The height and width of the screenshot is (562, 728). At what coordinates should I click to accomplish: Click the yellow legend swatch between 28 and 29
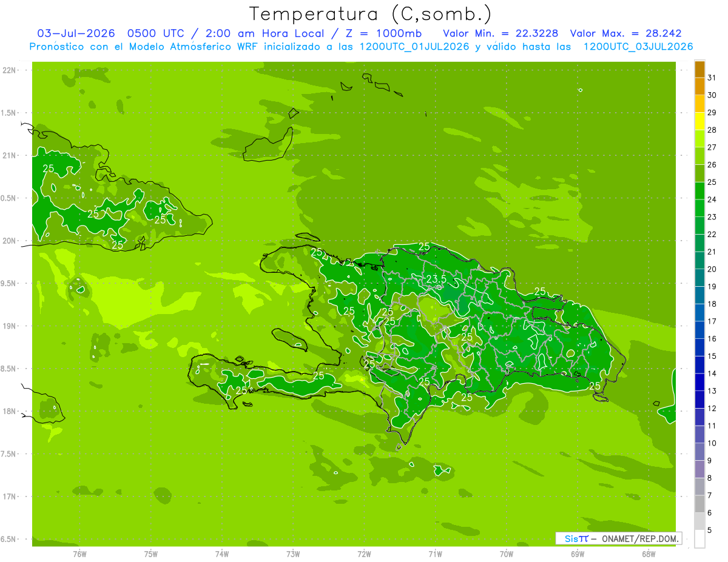[x=699, y=121]
